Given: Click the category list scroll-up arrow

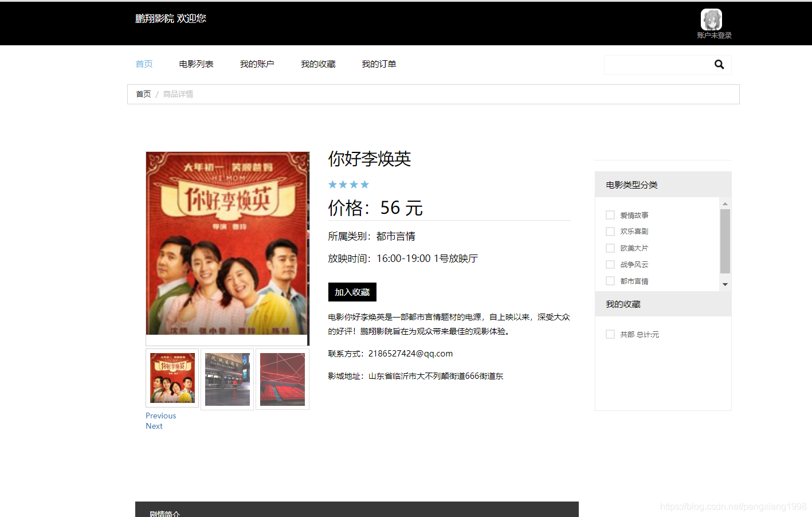Looking at the screenshot, I should 725,203.
